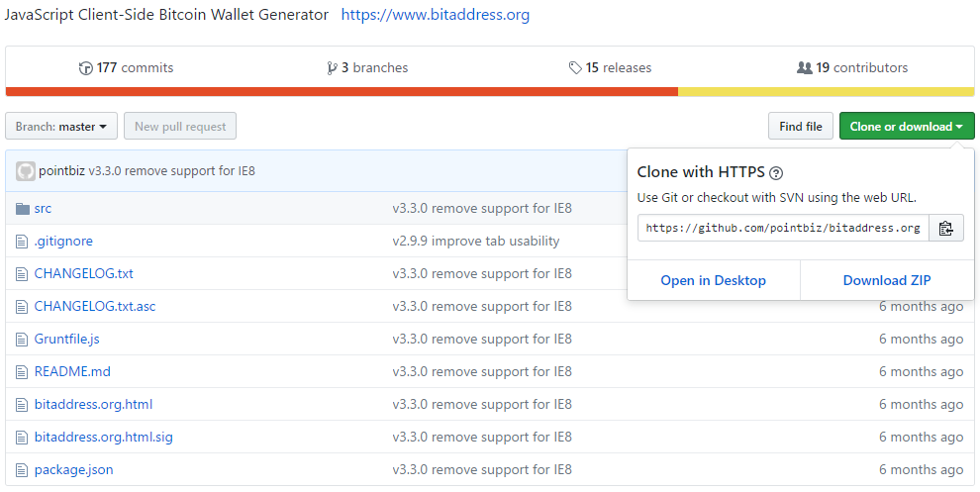Click the contributors people icon
The image size is (980, 492).
pyautogui.click(x=805, y=67)
